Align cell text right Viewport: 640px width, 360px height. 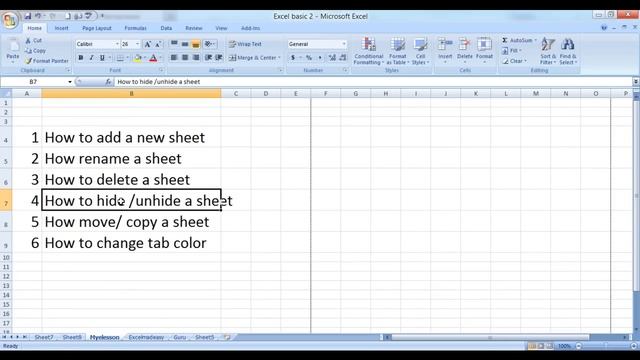[196, 58]
